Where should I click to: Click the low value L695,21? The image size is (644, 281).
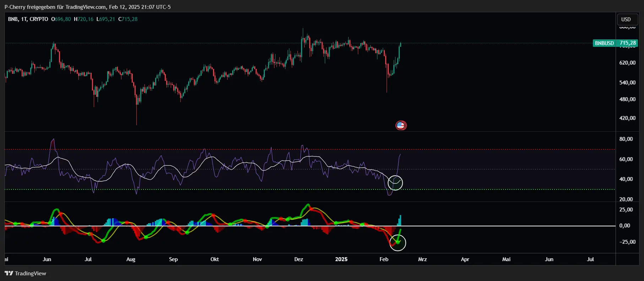[106, 19]
